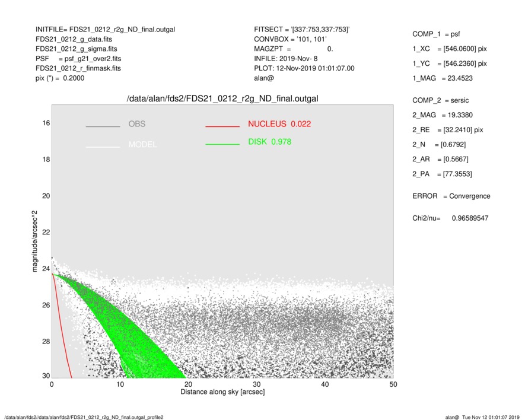Click the 2_RE = [32.2410] pix value
This screenshot has width=525, height=420.
click(448, 130)
